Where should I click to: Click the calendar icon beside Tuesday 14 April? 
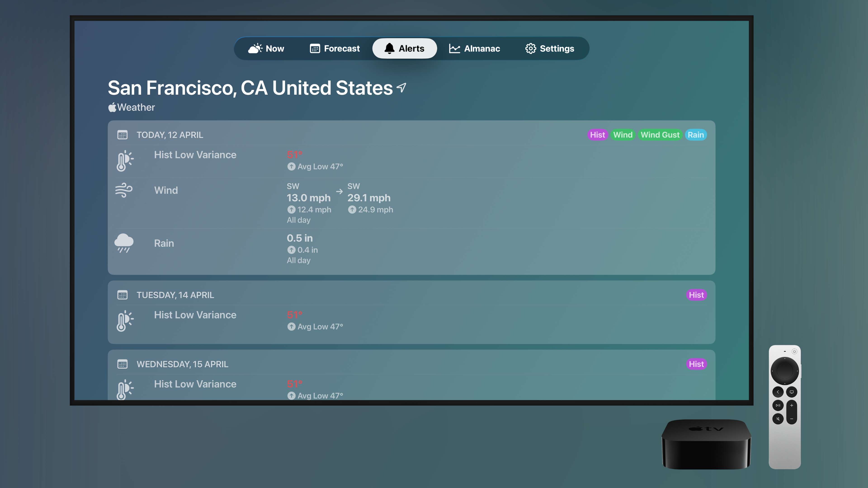click(122, 295)
